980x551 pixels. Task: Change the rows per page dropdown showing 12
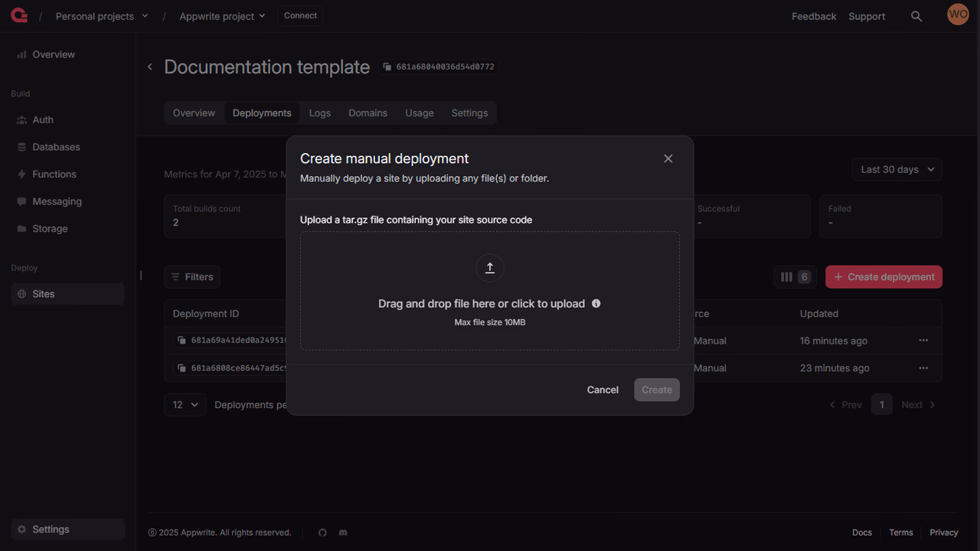coord(185,405)
